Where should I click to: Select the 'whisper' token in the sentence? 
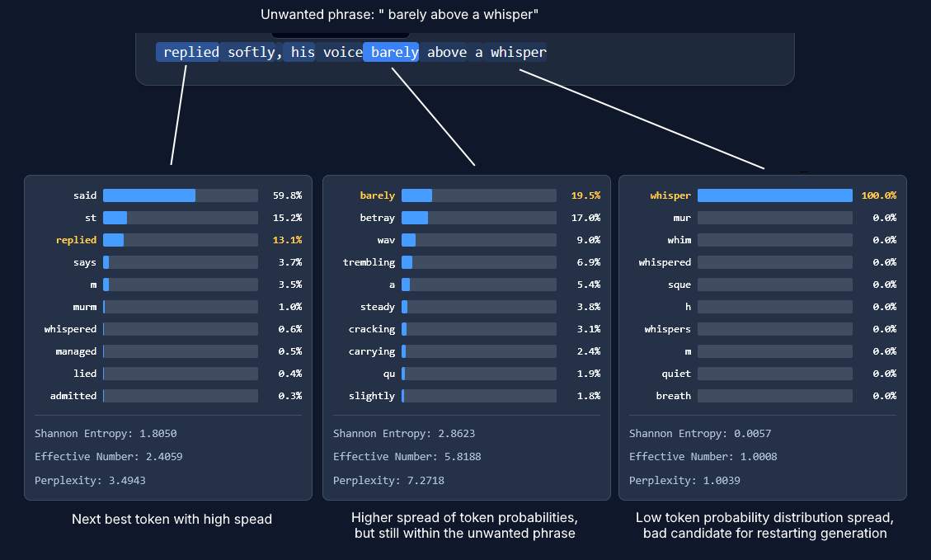[x=515, y=52]
